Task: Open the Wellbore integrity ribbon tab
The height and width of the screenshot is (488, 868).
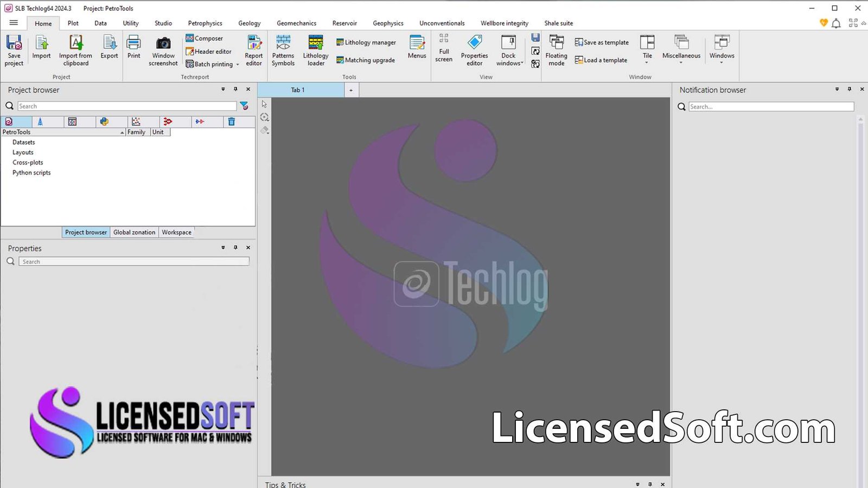Action: [x=505, y=23]
